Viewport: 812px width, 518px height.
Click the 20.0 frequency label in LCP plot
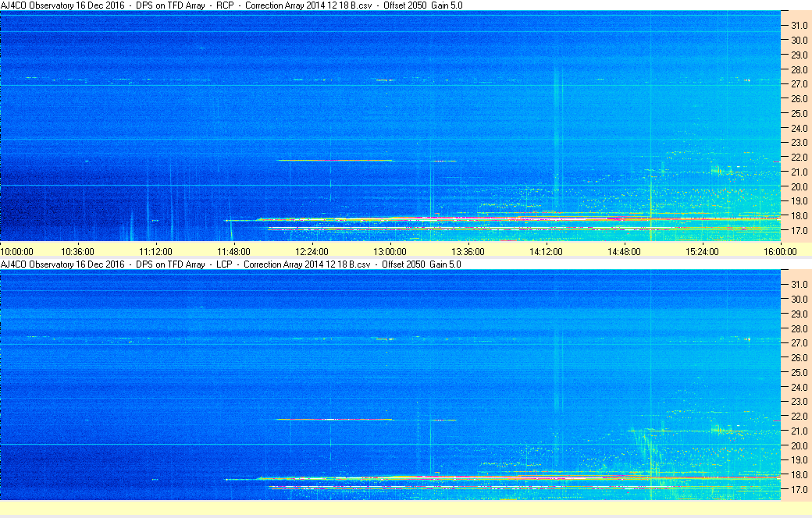coord(799,445)
